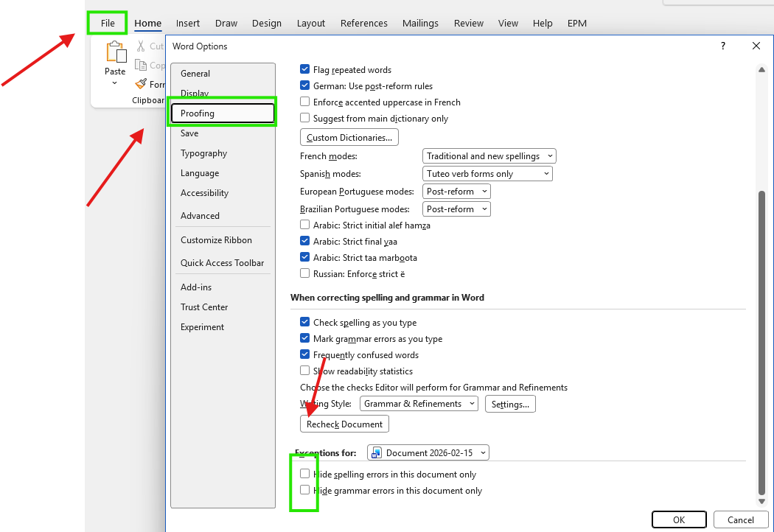
Task: Click scrollbar up arrow in options pane
Action: coord(761,70)
